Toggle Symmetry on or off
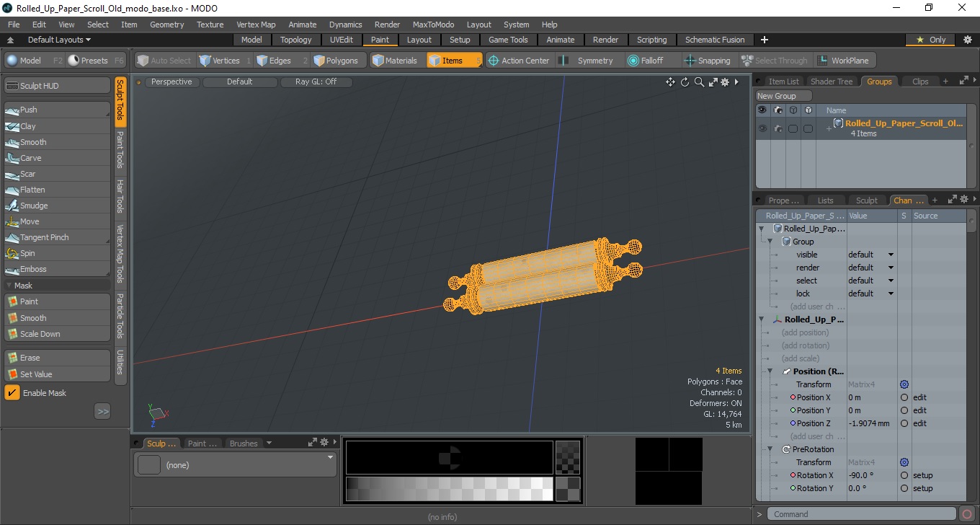Screen dimensions: 980x525 588,61
